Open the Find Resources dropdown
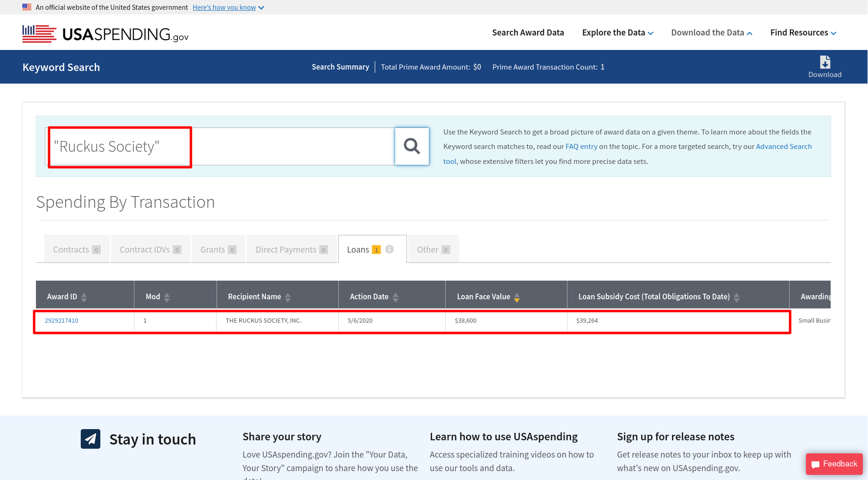 [803, 33]
